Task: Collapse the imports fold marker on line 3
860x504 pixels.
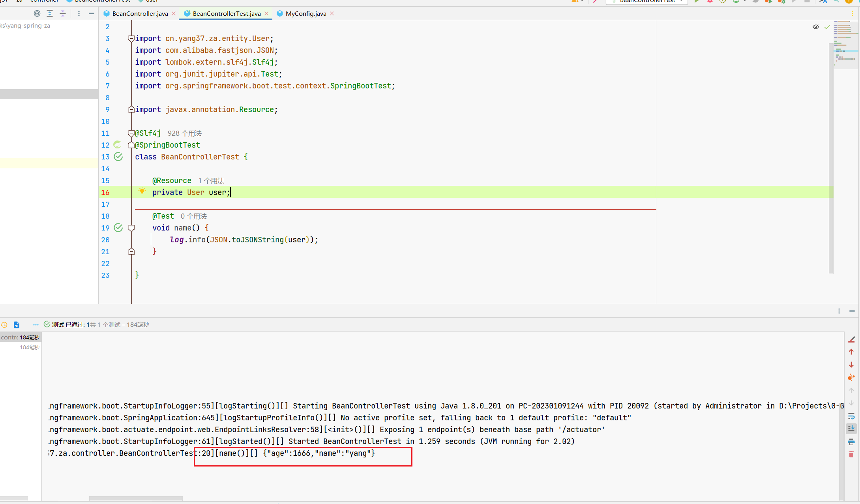Action: (x=131, y=39)
